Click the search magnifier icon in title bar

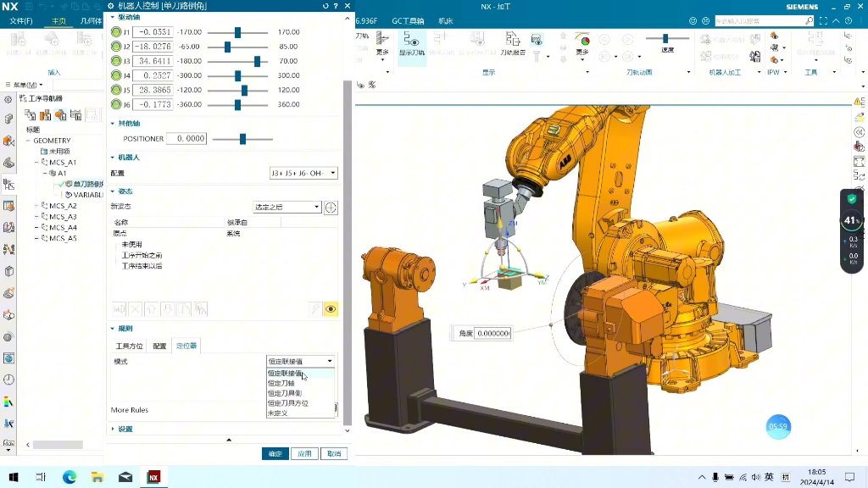809,20
